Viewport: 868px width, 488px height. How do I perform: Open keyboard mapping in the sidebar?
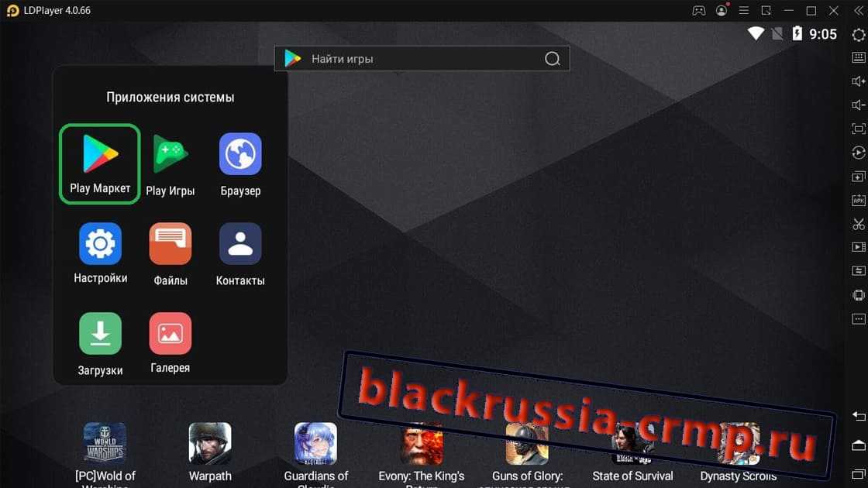coord(859,57)
